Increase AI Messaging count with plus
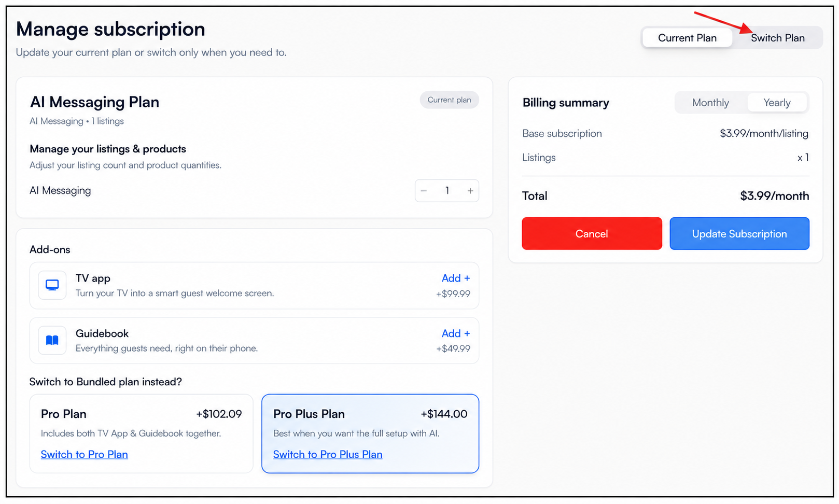Viewport: 839px width, 504px height. pos(470,191)
